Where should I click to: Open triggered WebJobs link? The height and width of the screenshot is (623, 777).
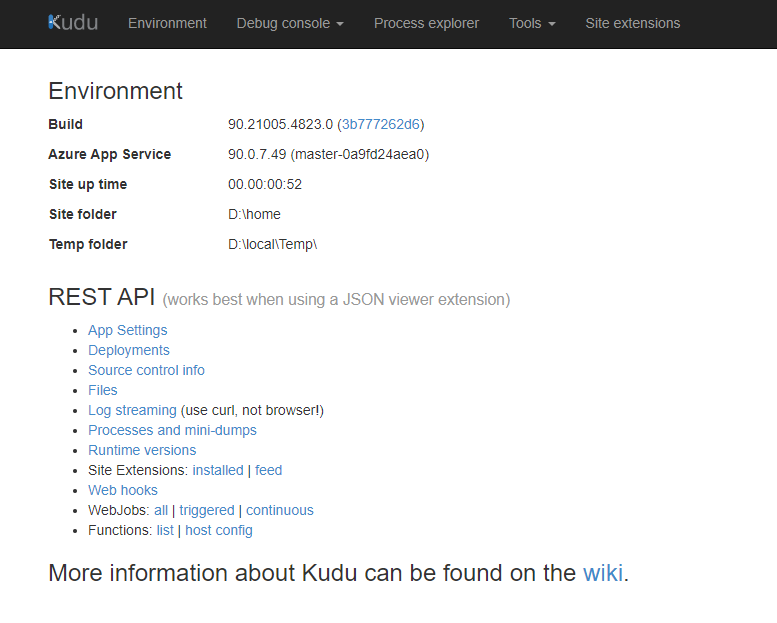click(x=207, y=510)
